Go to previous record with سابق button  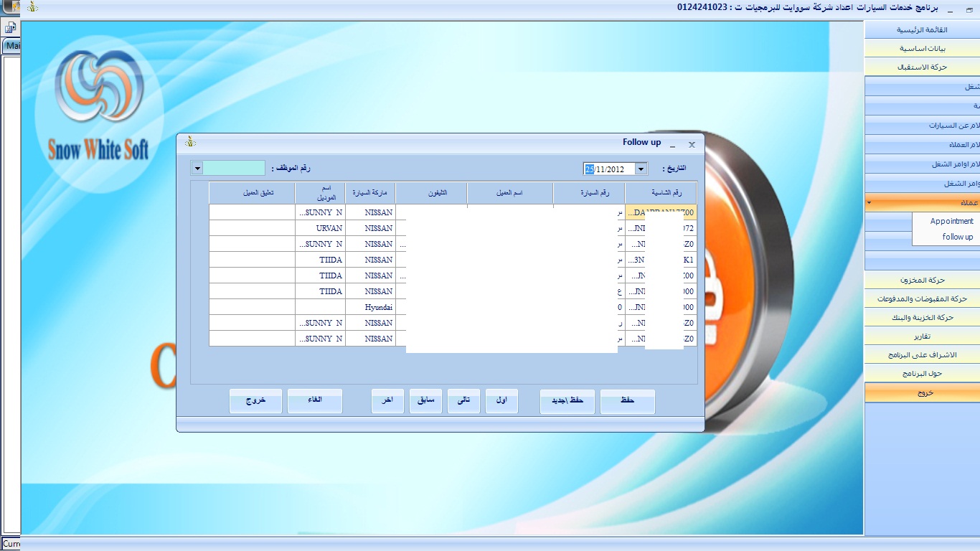[425, 401]
